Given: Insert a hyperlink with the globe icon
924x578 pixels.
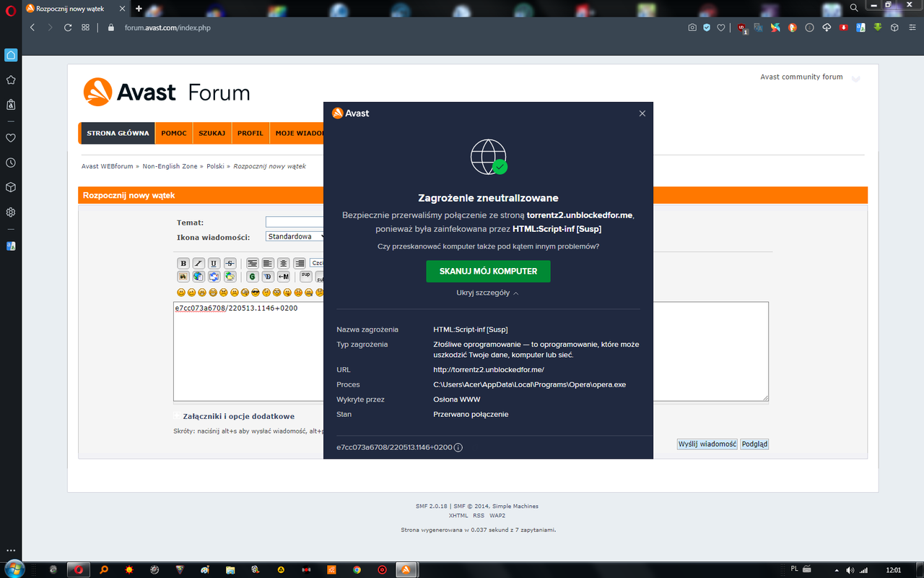Looking at the screenshot, I should point(199,277).
